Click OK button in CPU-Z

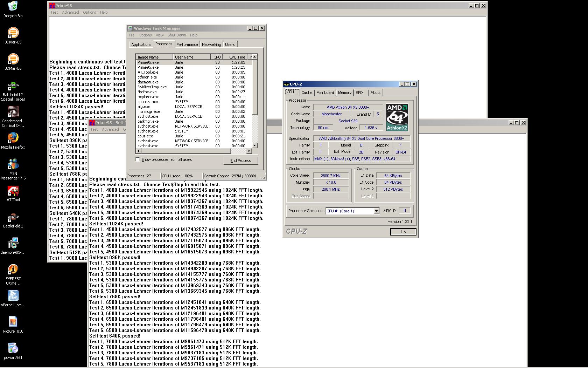(x=403, y=232)
